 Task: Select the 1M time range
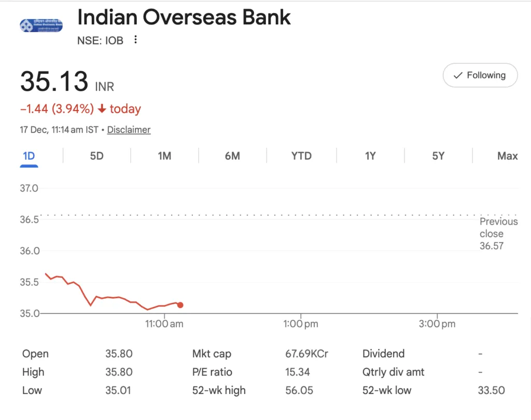tap(164, 156)
